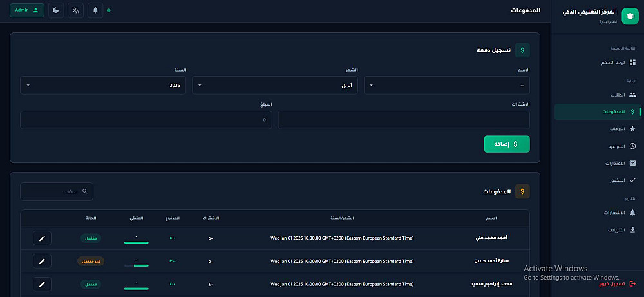
Task: Click غير مكتمل status badge for سارة
Action: tap(91, 262)
